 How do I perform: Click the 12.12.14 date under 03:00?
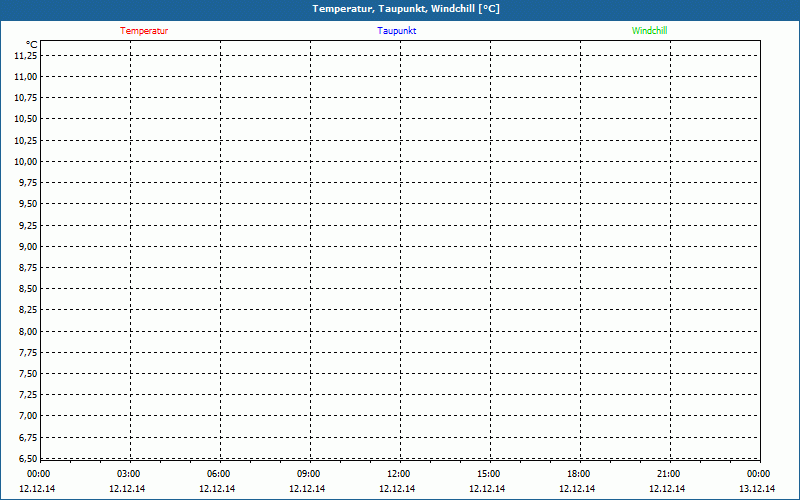(127, 489)
